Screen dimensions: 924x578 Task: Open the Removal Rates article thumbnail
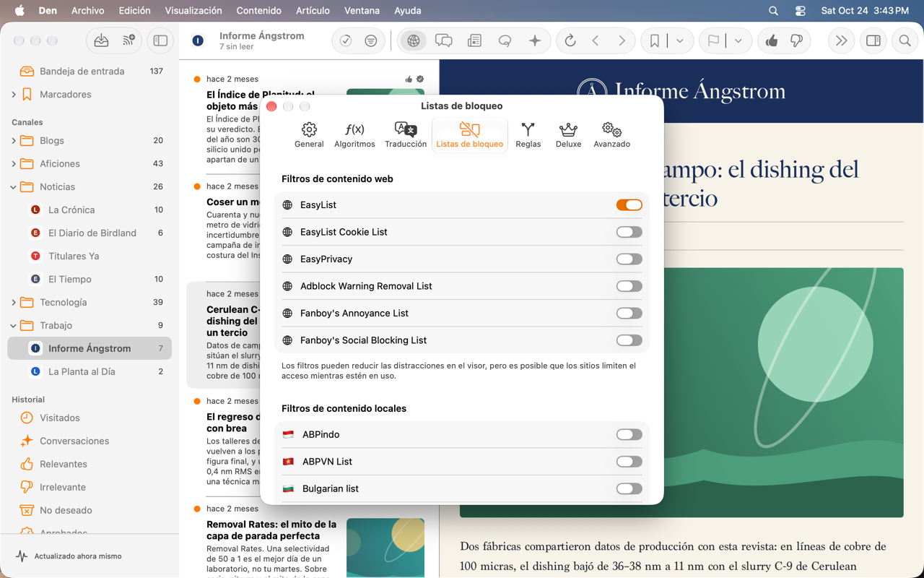[385, 548]
